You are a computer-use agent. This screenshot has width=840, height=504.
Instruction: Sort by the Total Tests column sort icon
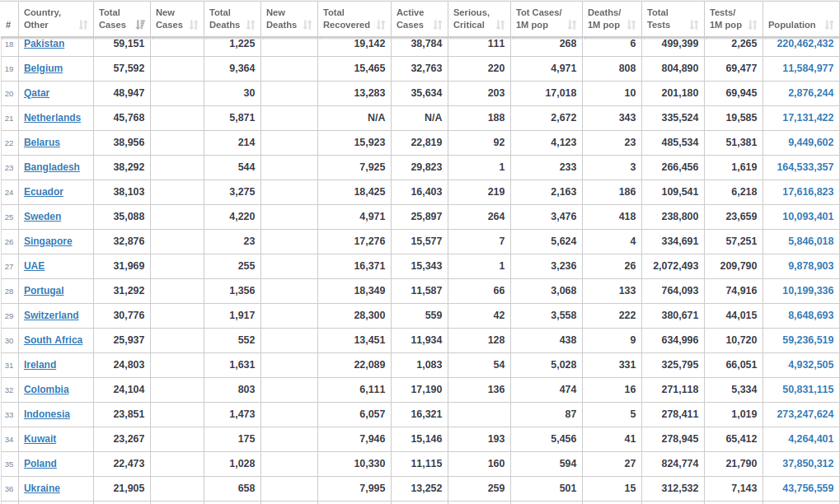[694, 25]
